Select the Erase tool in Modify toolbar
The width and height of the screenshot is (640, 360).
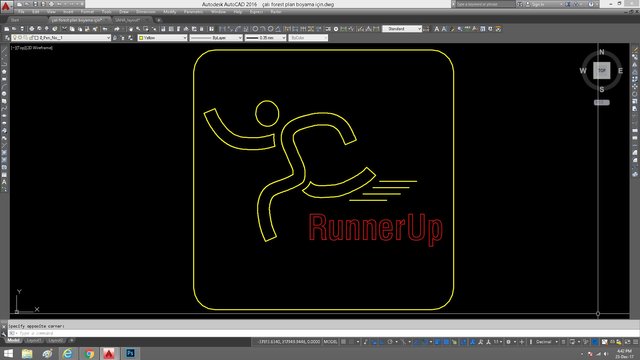[635, 50]
